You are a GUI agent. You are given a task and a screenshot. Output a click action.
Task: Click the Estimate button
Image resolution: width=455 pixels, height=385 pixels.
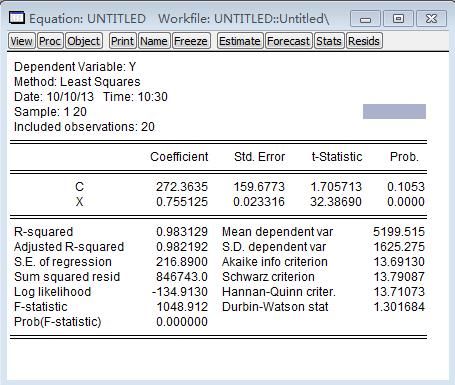240,41
